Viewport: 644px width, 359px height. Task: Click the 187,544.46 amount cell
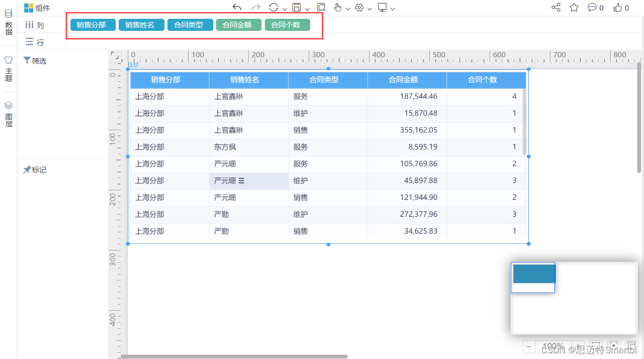(x=407, y=96)
